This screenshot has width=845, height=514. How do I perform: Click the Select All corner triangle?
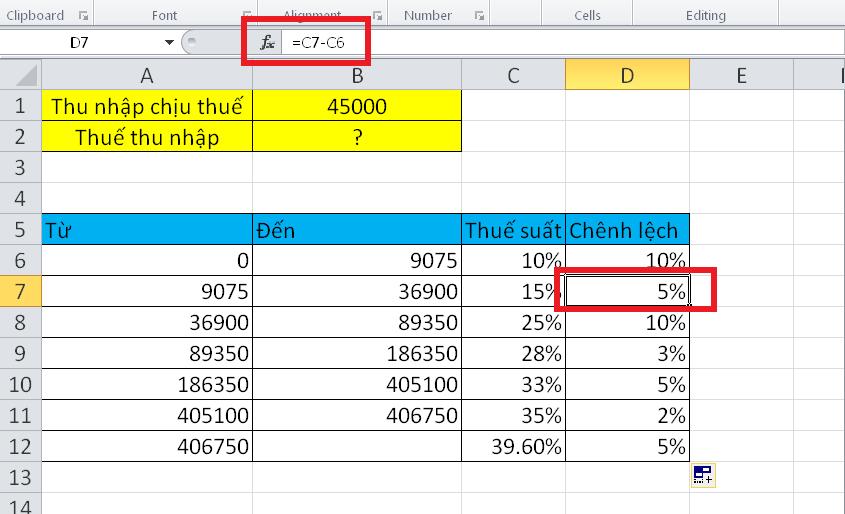click(21, 75)
